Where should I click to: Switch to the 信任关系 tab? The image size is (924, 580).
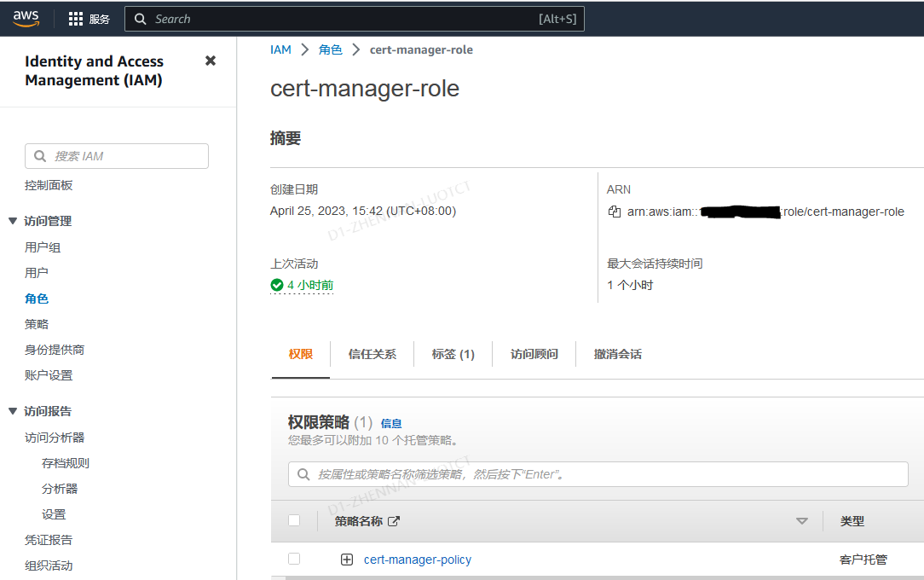click(372, 353)
